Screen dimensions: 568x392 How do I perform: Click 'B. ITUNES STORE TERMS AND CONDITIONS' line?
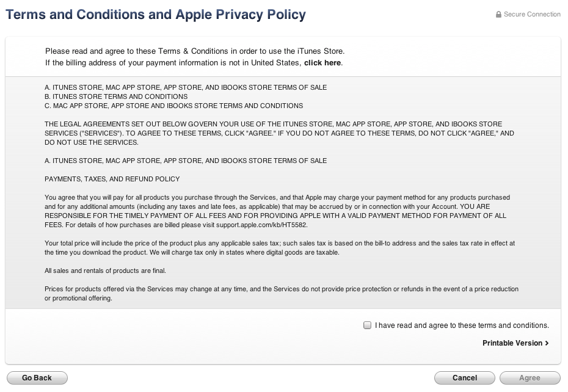(116, 96)
